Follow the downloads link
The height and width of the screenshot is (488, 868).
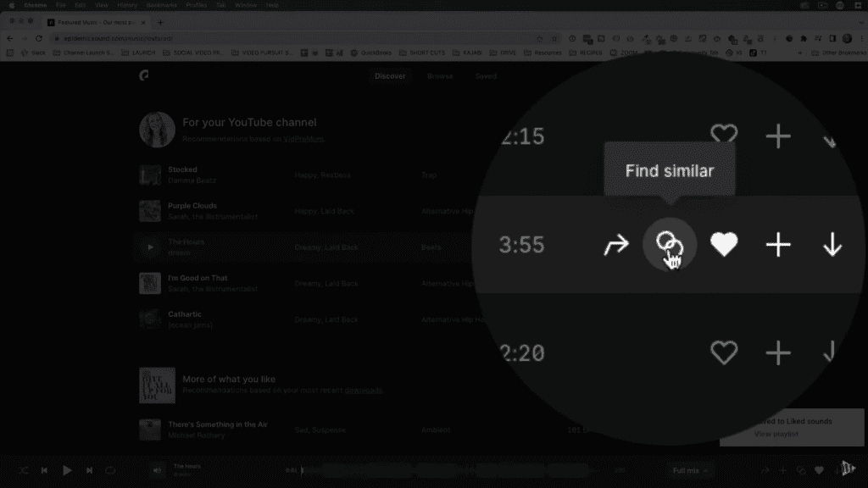pyautogui.click(x=363, y=390)
